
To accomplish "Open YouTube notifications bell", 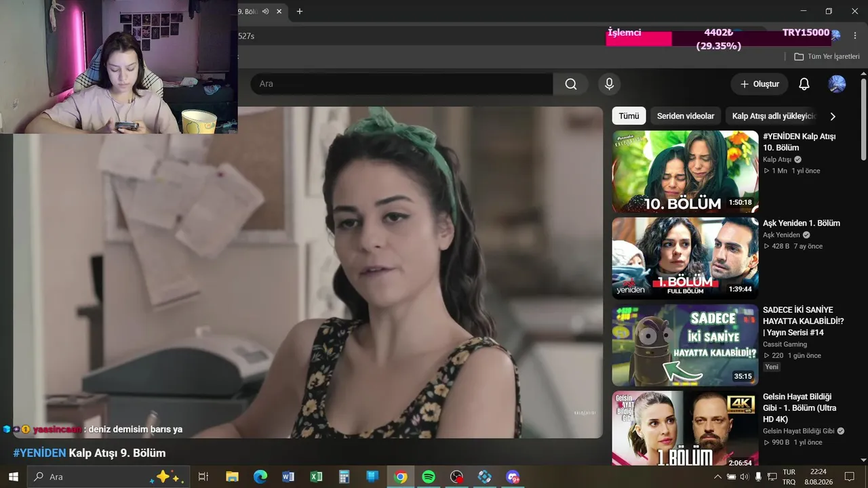I will pyautogui.click(x=804, y=84).
